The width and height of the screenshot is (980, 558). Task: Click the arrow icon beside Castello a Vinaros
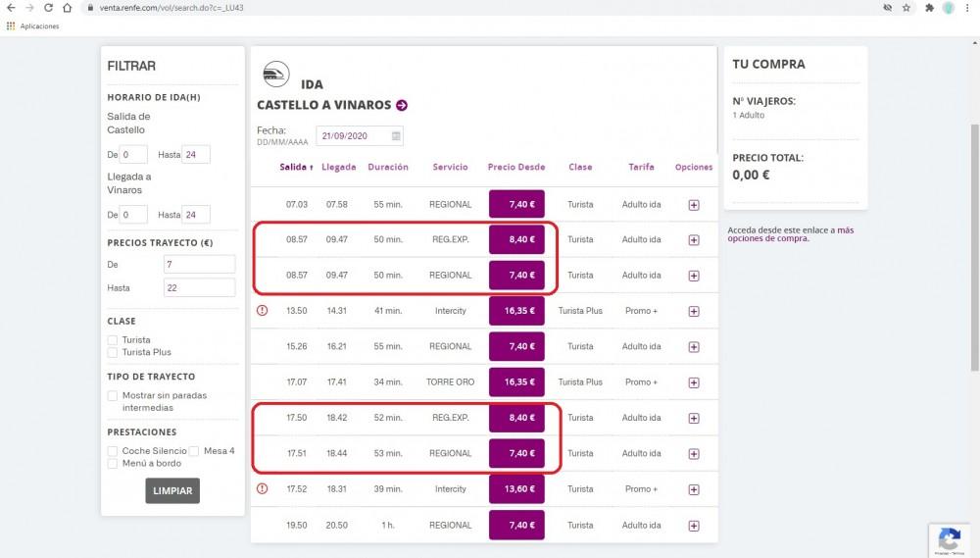point(402,106)
